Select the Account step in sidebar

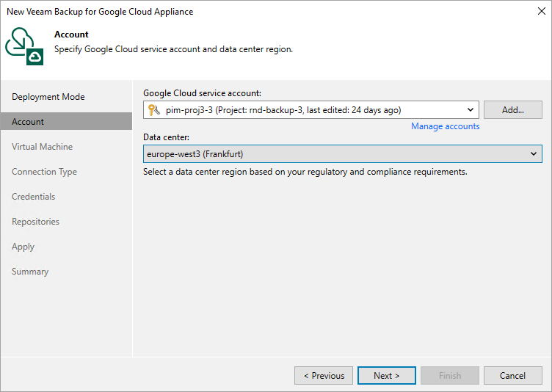click(66, 122)
